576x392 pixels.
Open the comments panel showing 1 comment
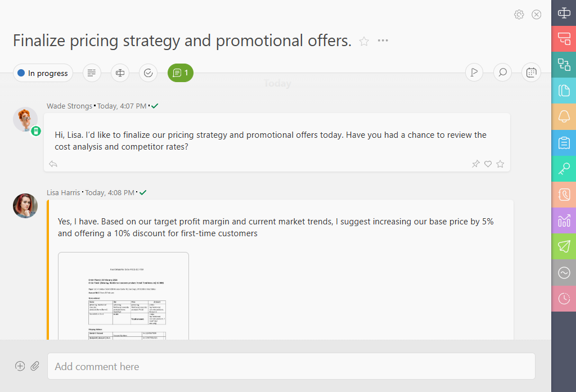tap(180, 73)
